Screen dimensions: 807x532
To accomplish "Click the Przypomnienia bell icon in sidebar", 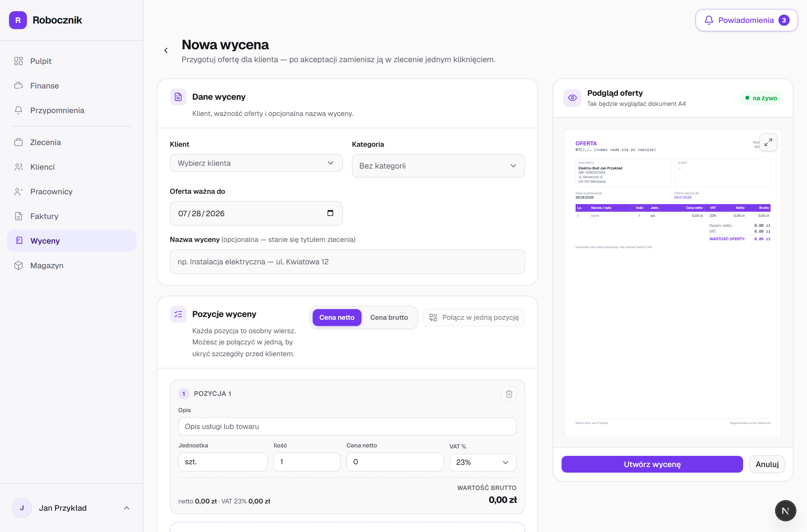I will click(x=18, y=110).
